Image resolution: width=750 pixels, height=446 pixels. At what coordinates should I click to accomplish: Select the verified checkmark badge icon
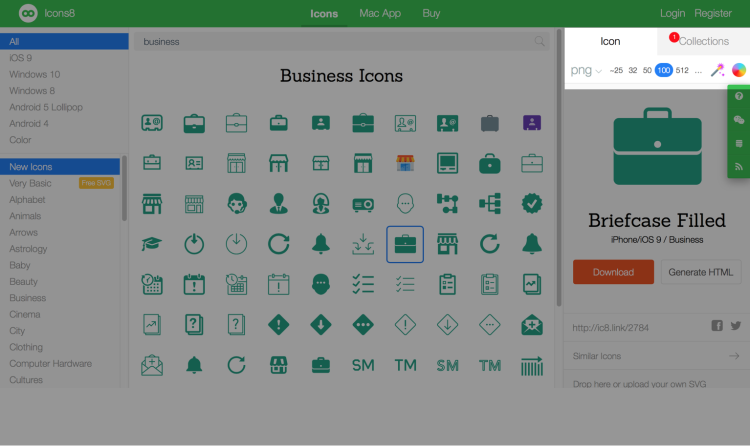(x=532, y=204)
